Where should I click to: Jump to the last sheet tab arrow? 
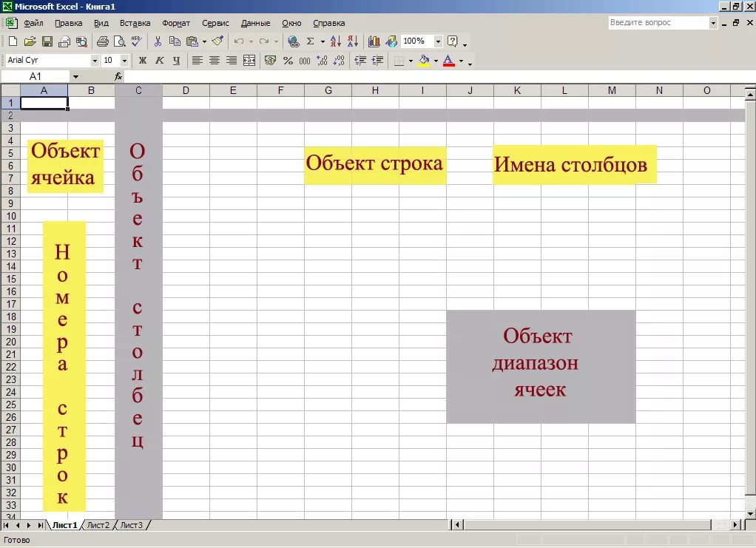tap(41, 525)
